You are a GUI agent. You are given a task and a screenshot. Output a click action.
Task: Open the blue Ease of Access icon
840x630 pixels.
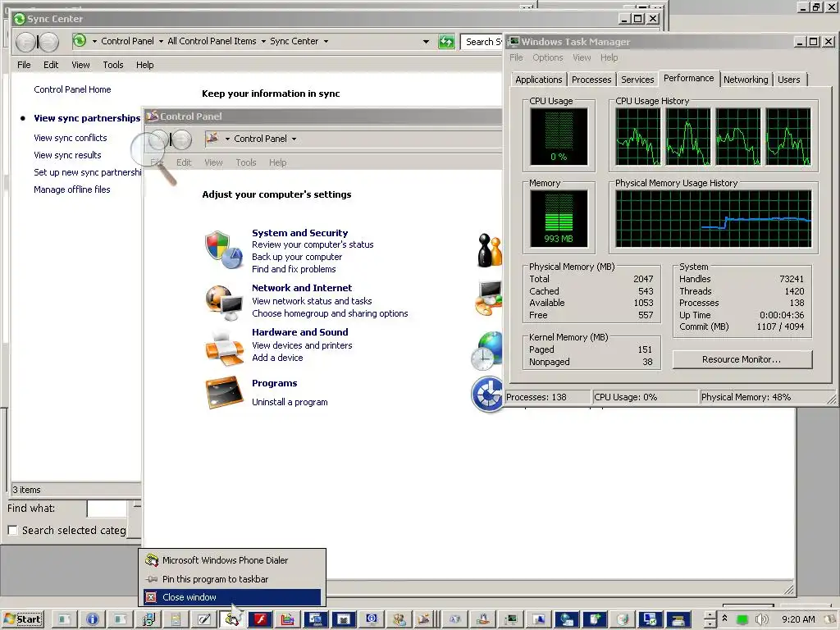click(x=487, y=395)
